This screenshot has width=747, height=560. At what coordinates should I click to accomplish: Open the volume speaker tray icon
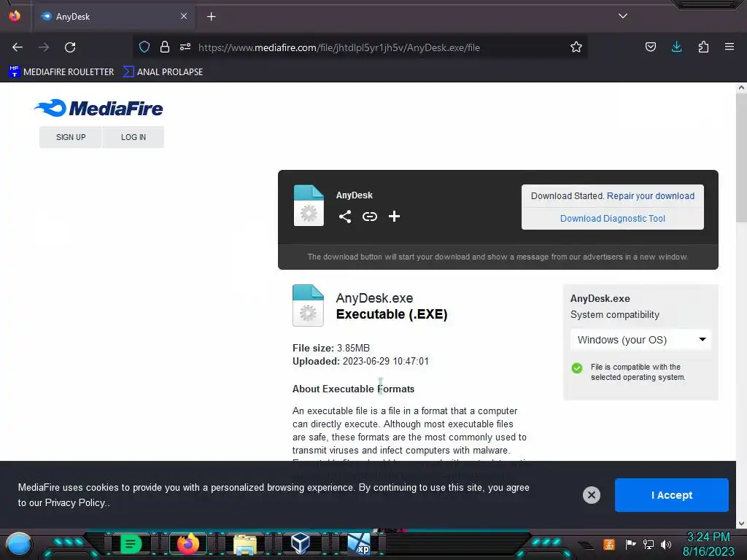click(x=666, y=544)
